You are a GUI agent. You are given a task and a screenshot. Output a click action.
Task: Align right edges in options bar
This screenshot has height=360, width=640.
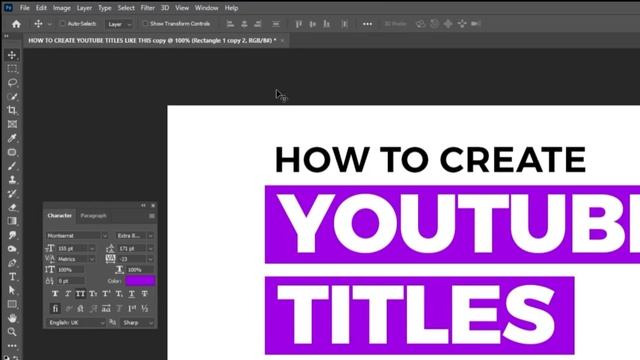coord(258,24)
